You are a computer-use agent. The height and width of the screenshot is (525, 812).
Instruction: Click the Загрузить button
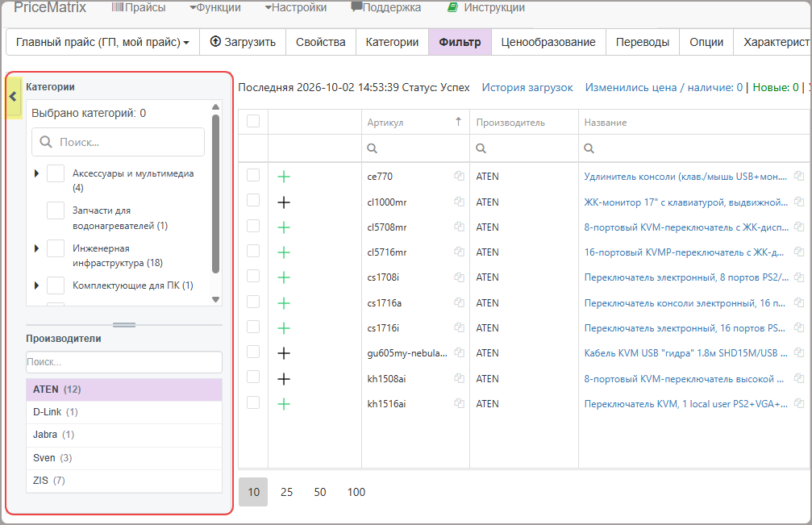243,42
